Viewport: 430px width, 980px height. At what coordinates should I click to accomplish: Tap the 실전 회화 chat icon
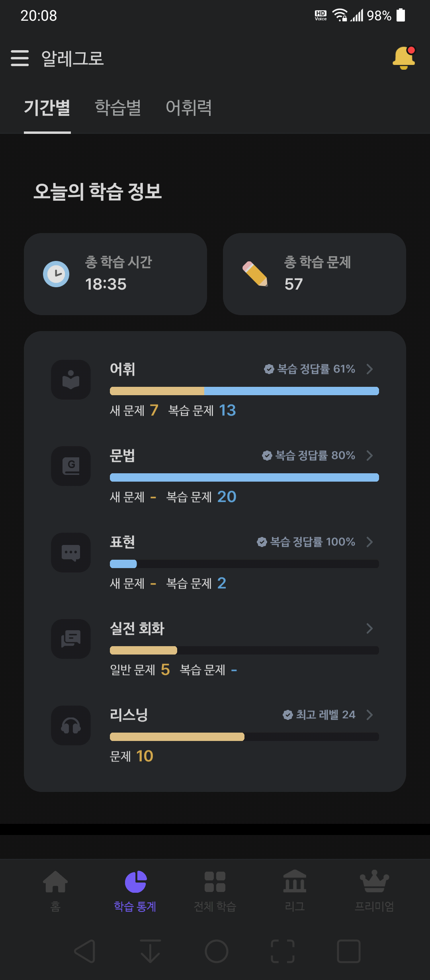click(x=71, y=639)
